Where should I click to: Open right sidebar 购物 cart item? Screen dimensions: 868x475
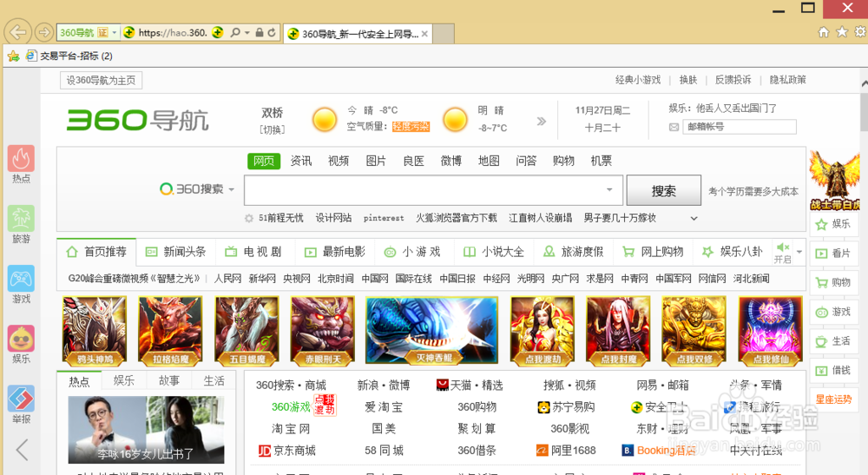833,283
